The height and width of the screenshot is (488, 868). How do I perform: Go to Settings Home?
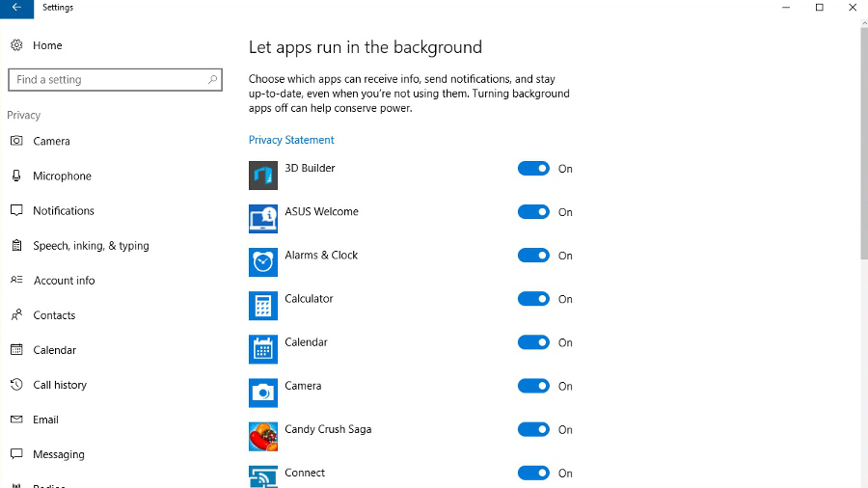pyautogui.click(x=47, y=45)
